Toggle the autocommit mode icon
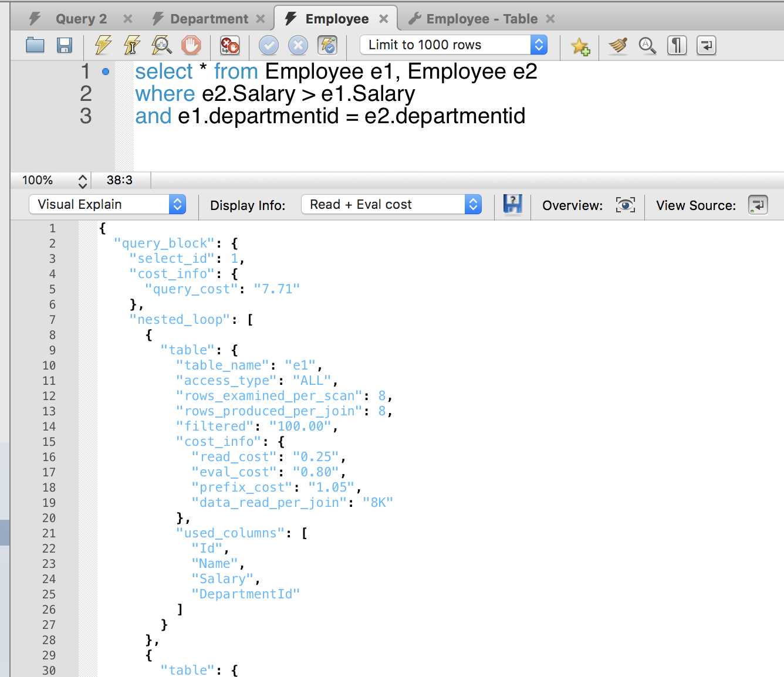Viewport: 784px width, 677px height. 327,45
